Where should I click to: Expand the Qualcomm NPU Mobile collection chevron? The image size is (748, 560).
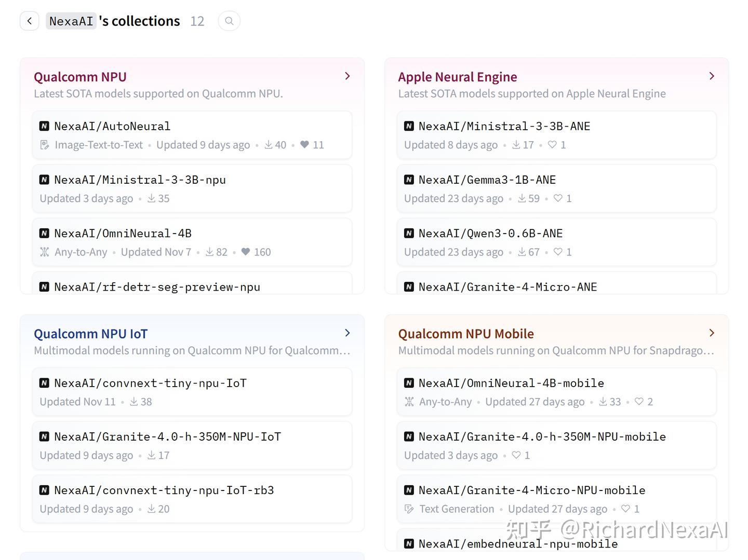pos(712,333)
